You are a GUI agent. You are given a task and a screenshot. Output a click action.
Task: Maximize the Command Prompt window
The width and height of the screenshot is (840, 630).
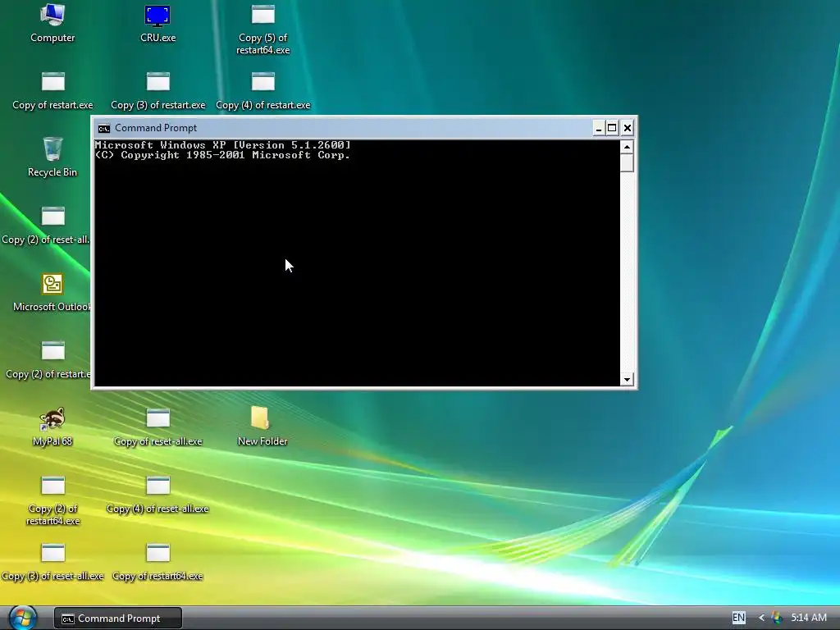tap(612, 128)
